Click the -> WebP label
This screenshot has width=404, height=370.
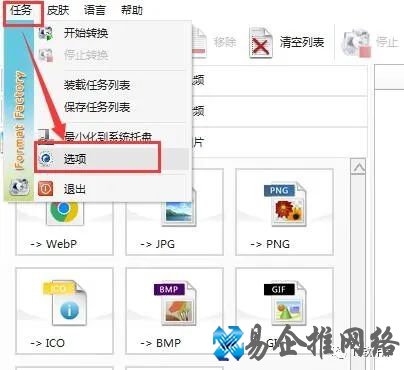click(x=53, y=244)
